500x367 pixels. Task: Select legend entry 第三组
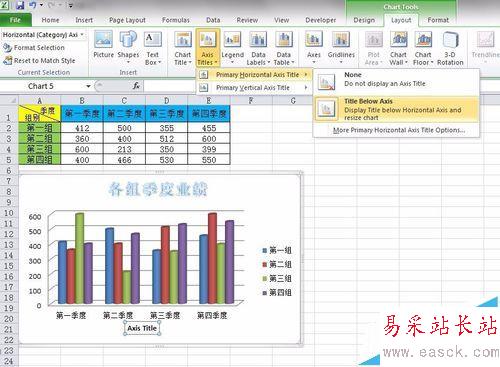[x=277, y=278]
